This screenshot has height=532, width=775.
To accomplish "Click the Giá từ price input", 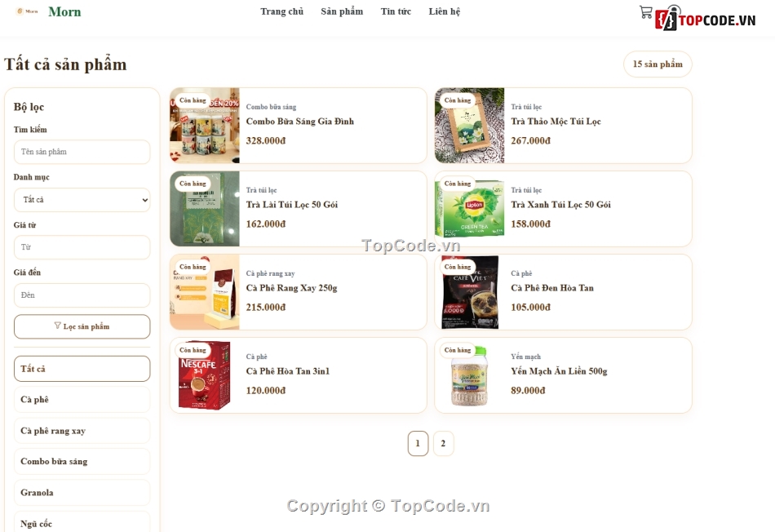I will (82, 247).
